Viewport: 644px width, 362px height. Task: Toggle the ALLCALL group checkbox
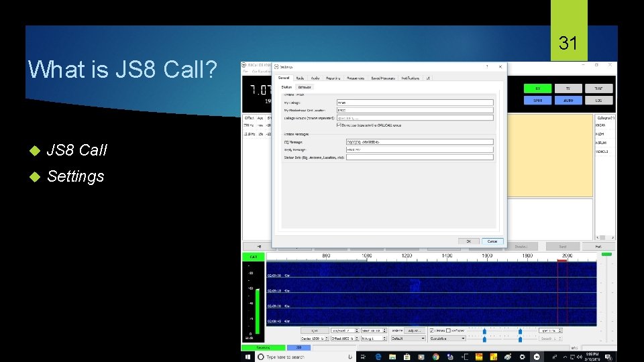(339, 125)
